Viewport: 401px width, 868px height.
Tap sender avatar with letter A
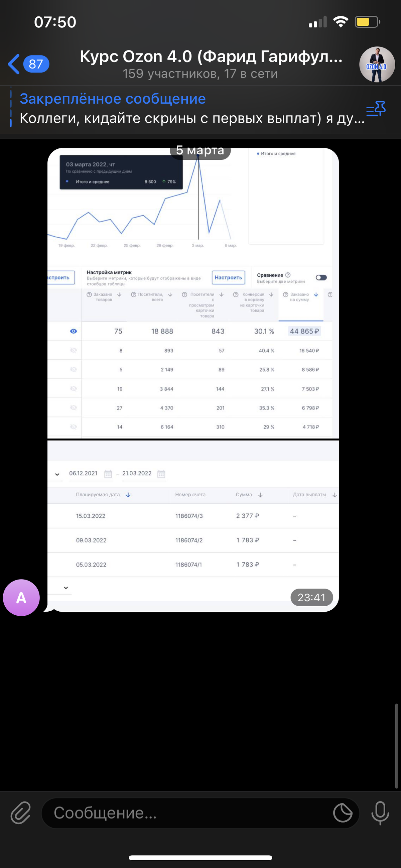21,598
